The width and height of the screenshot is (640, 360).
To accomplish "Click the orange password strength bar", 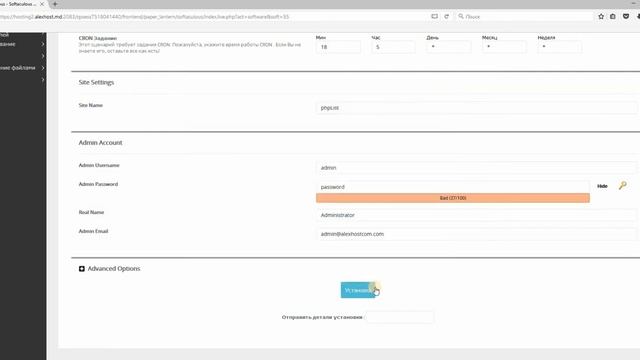I will tap(453, 198).
